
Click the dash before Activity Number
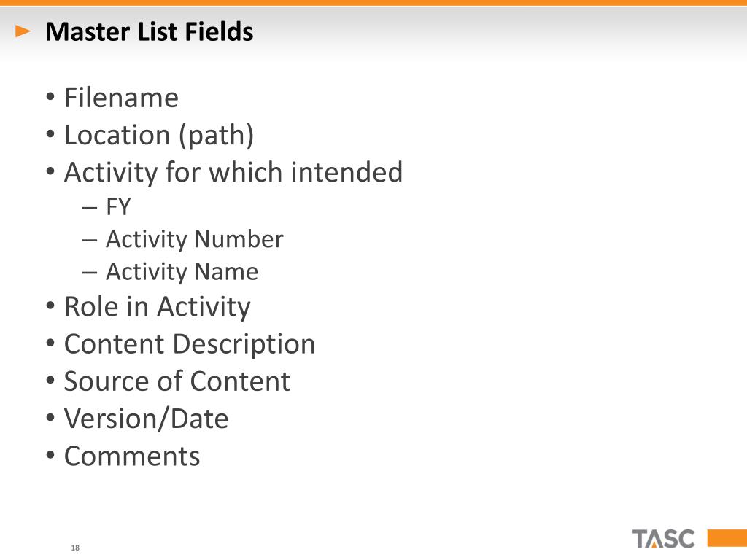[x=89, y=240]
